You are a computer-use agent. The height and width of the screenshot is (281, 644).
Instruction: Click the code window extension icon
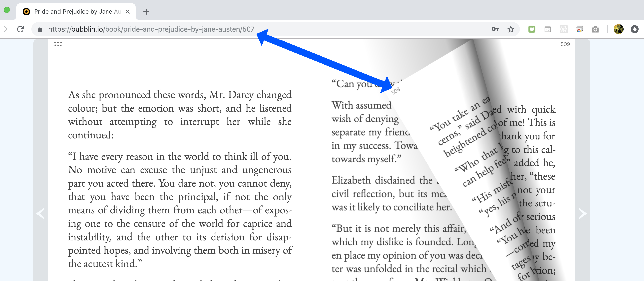click(547, 29)
